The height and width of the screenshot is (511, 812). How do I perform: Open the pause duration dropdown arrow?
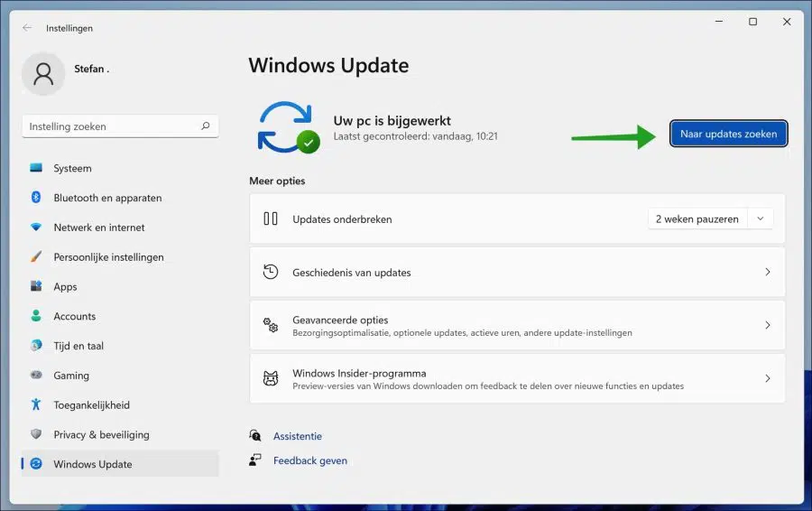click(761, 218)
